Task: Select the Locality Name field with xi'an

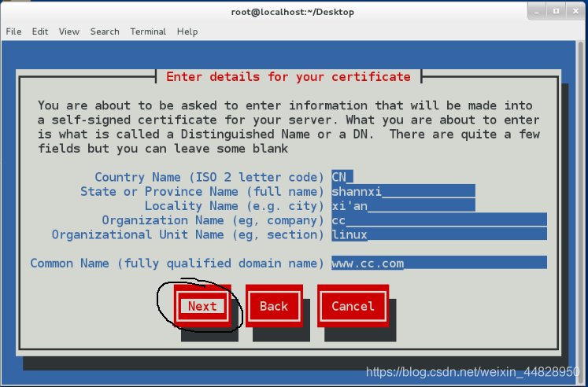Action: click(403, 205)
